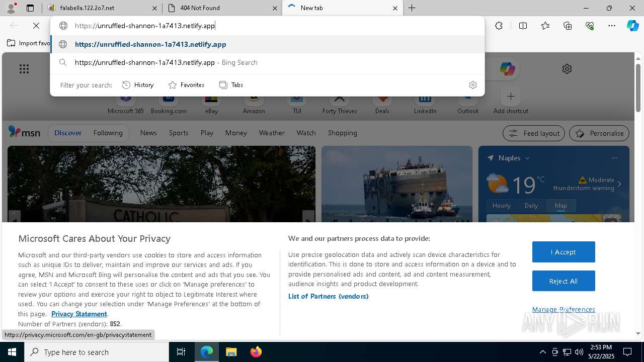
Task: Click the Feed layout button
Action: [x=533, y=133]
